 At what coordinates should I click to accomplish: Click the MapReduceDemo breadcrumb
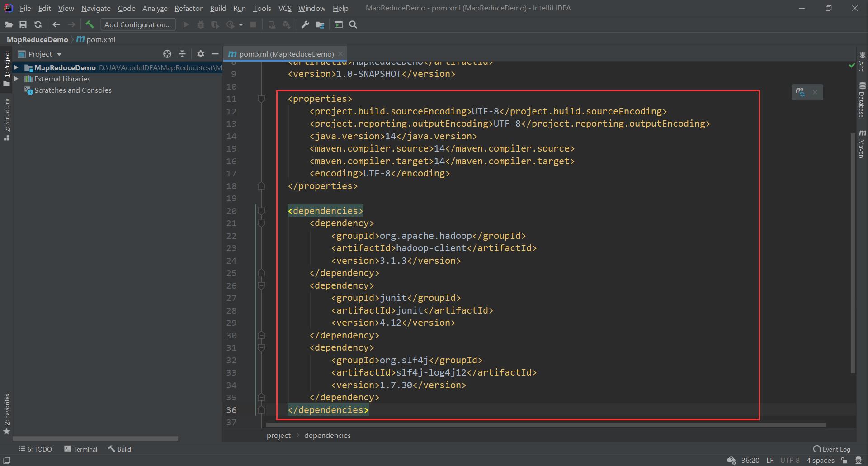coord(37,39)
